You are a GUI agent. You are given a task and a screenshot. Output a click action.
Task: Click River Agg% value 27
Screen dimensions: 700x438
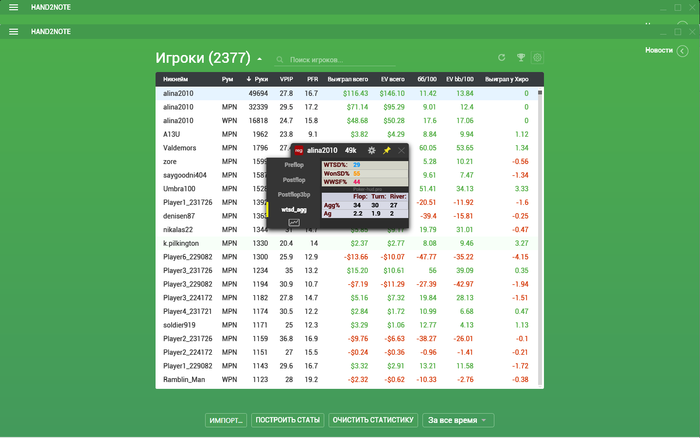[393, 205]
